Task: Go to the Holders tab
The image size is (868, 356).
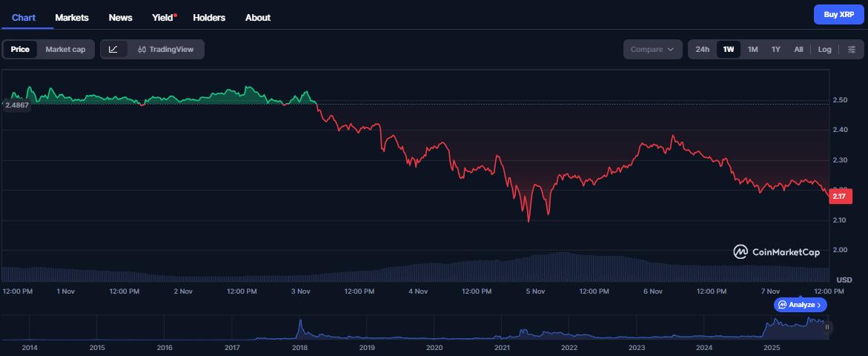Action: tap(209, 17)
